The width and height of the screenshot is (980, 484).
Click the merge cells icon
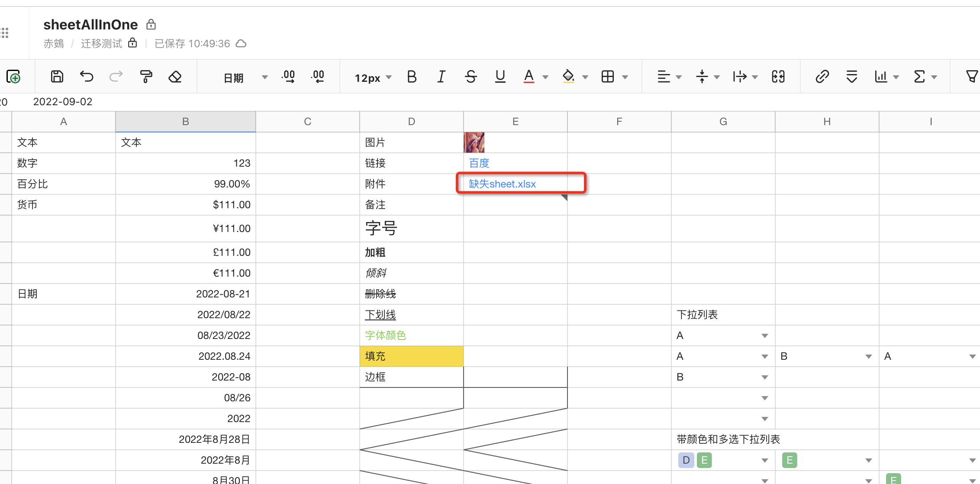[x=778, y=77]
